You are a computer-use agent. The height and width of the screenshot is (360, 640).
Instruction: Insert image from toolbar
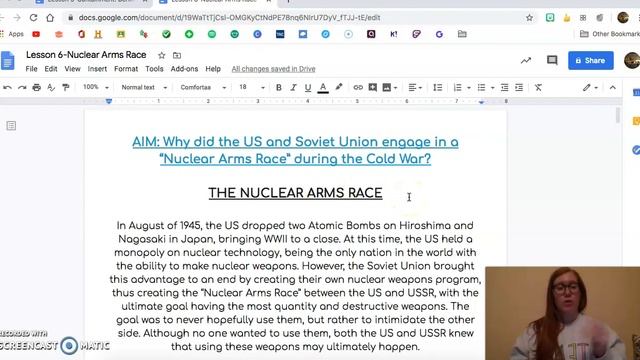[x=387, y=87]
